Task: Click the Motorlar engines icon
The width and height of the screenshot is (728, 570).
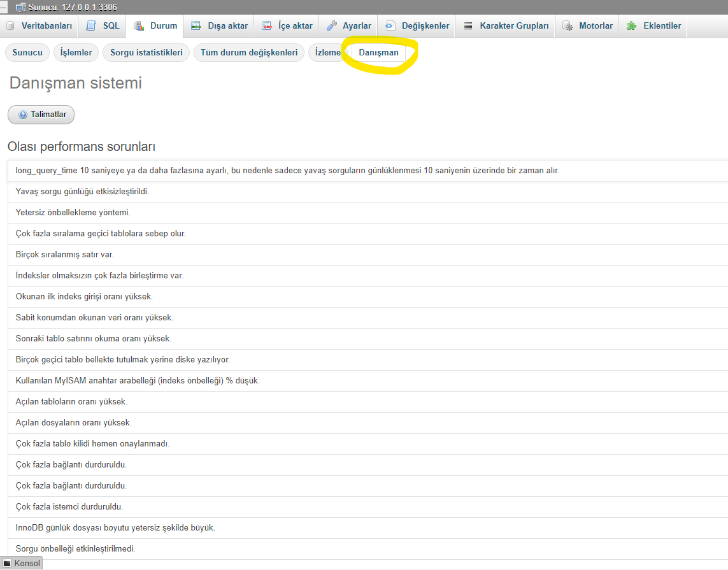Action: (567, 26)
